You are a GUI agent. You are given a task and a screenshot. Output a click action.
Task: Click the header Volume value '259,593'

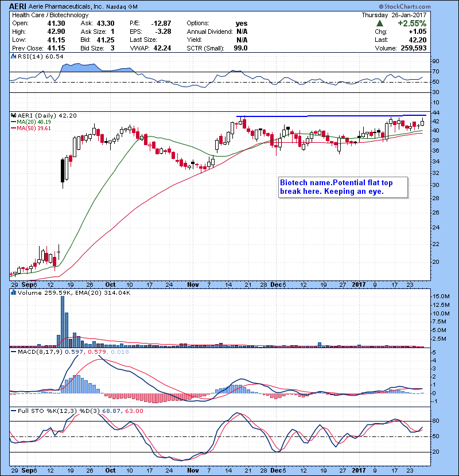pyautogui.click(x=414, y=48)
